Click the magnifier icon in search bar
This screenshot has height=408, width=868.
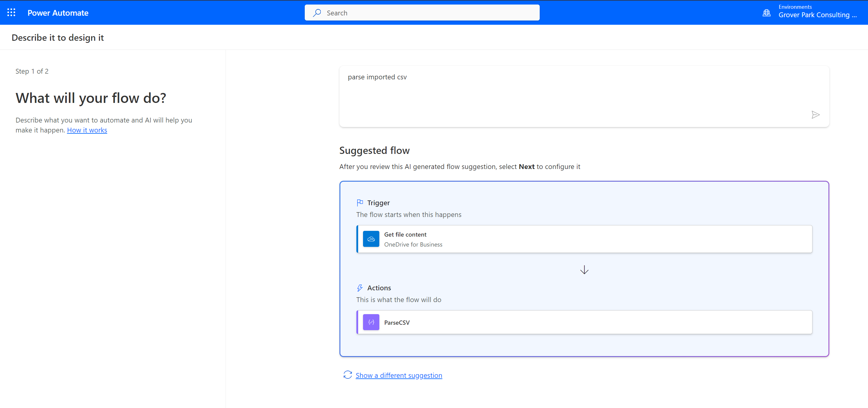click(317, 13)
